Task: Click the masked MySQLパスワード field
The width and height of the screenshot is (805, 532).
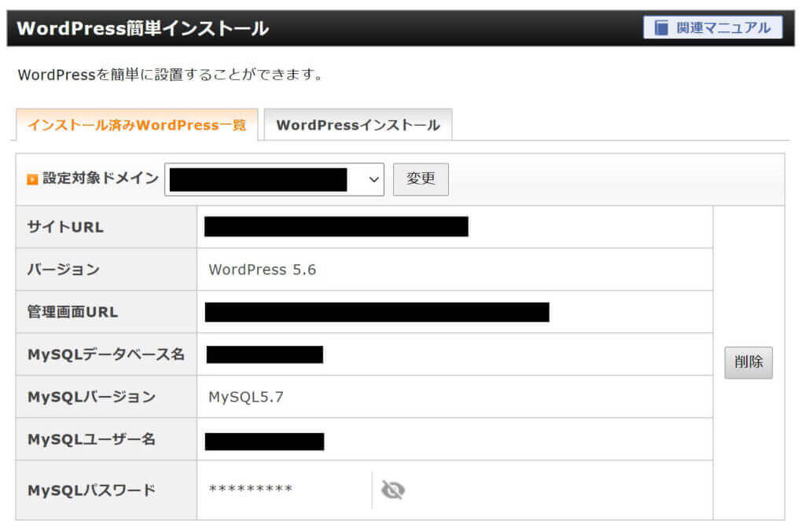Action: tap(251, 489)
